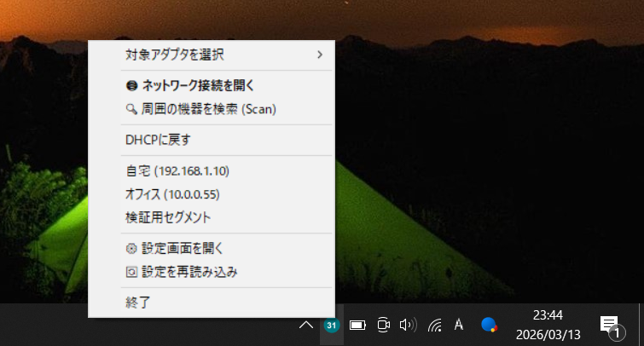
Task: Select ネットワーク接続を開く menu entry
Action: (196, 85)
